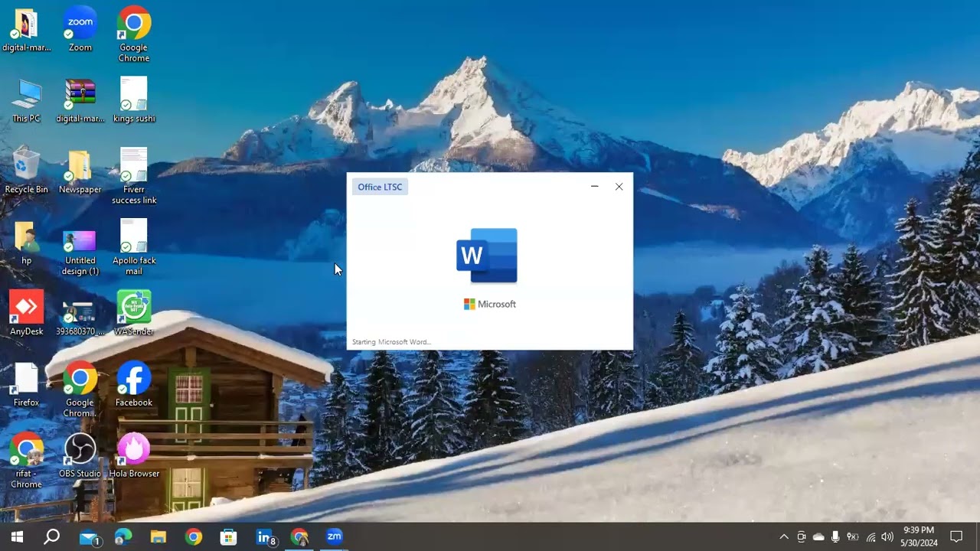Viewport: 980px width, 551px height.
Task: Click the microphone tray icon
Action: [835, 537]
